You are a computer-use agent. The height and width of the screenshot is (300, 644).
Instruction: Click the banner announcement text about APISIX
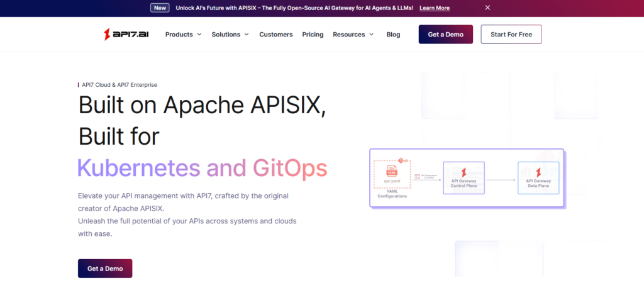tap(294, 8)
